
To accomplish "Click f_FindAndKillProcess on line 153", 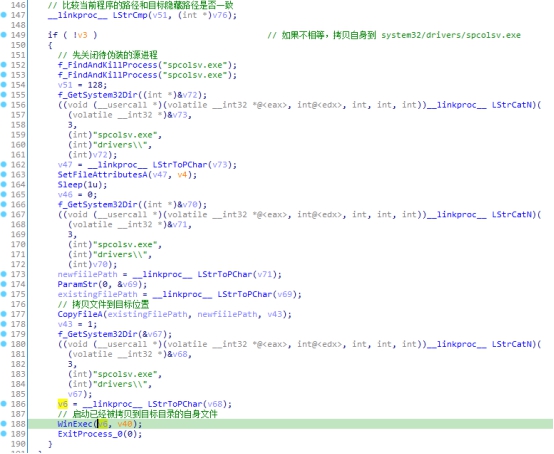I will (x=108, y=75).
